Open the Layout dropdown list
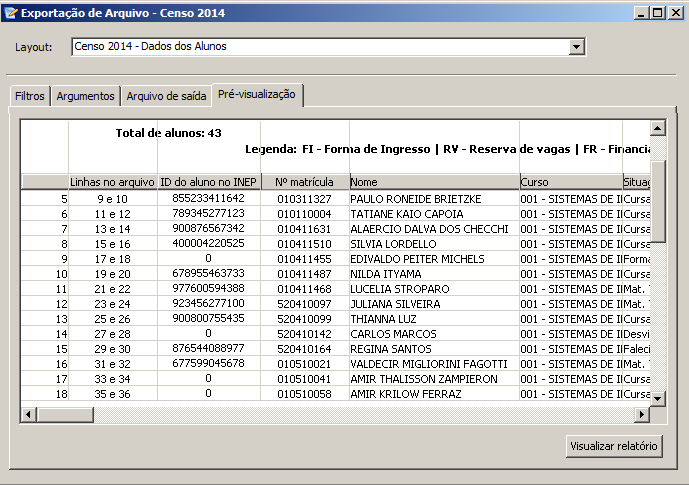This screenshot has height=485, width=689. click(x=576, y=47)
